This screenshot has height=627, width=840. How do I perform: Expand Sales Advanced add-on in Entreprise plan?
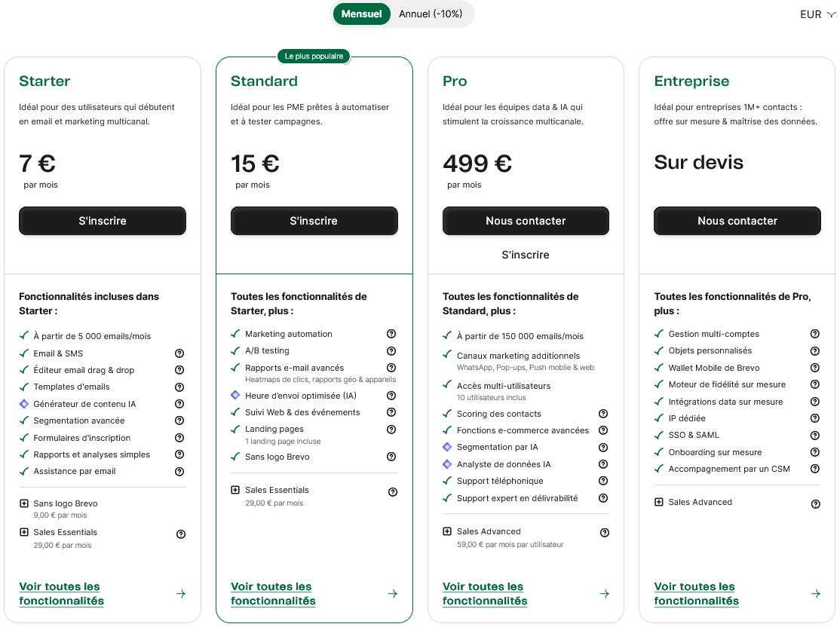659,502
